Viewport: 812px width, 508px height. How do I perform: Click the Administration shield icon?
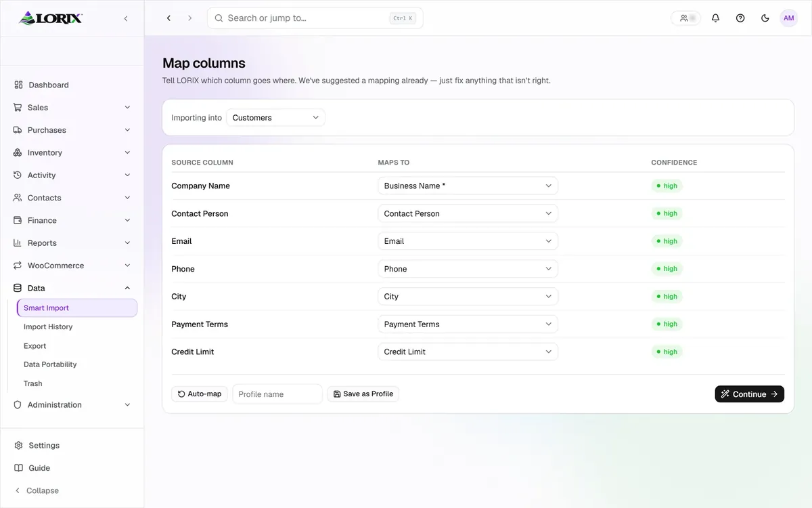18,404
